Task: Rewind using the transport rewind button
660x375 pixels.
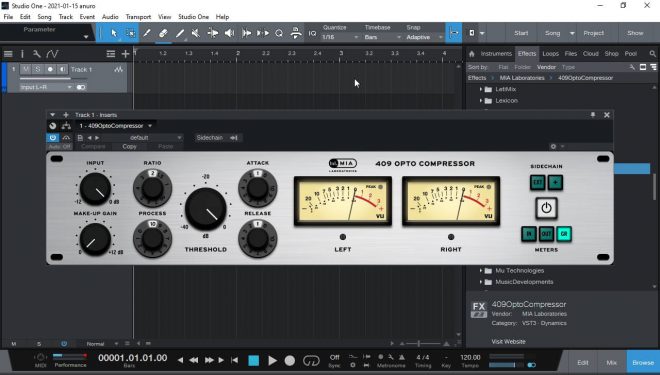Action: coord(194,360)
